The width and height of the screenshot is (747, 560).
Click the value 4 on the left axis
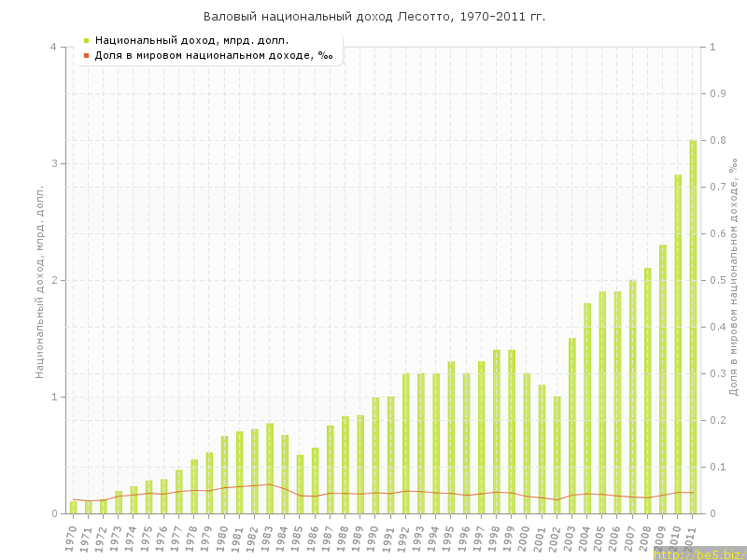pos(53,47)
